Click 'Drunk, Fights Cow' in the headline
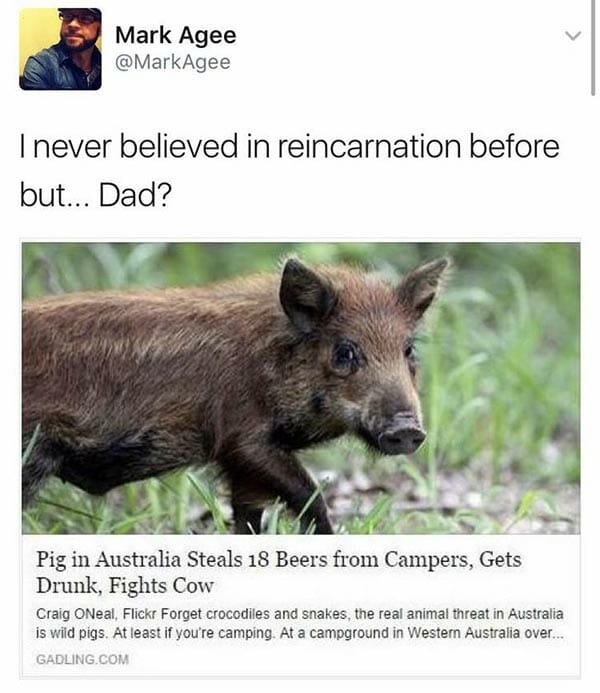This screenshot has width=600, height=693. (125, 586)
